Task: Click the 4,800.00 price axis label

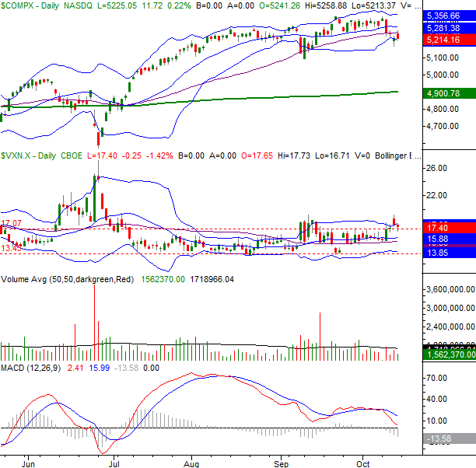Action: [x=443, y=109]
